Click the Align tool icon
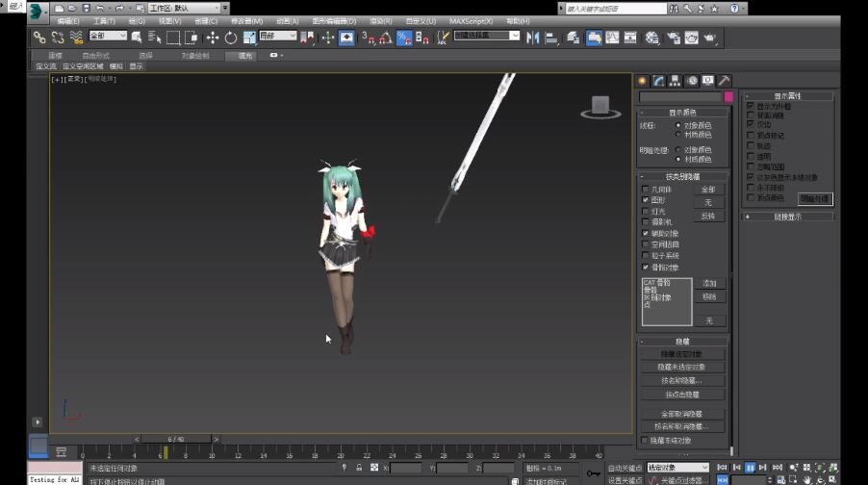868x485 pixels. (x=551, y=38)
